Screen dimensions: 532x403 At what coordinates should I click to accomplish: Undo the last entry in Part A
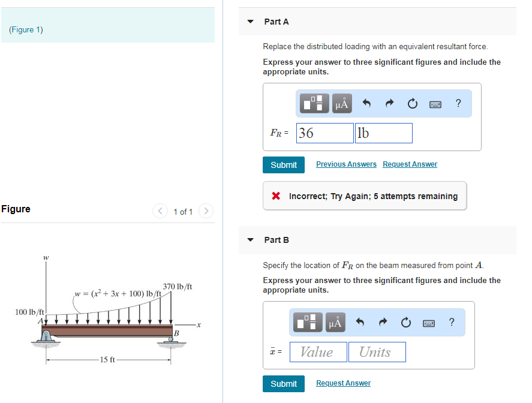tap(366, 103)
